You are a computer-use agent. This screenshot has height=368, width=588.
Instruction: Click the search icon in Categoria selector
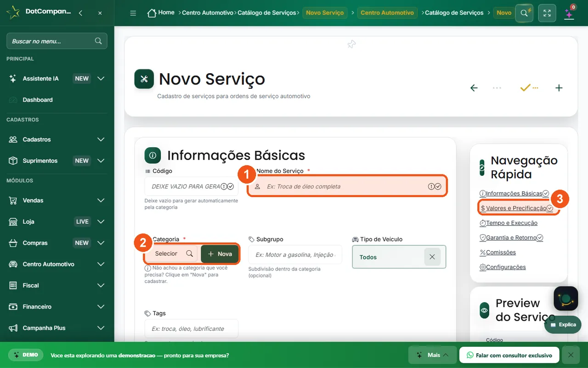tap(190, 253)
